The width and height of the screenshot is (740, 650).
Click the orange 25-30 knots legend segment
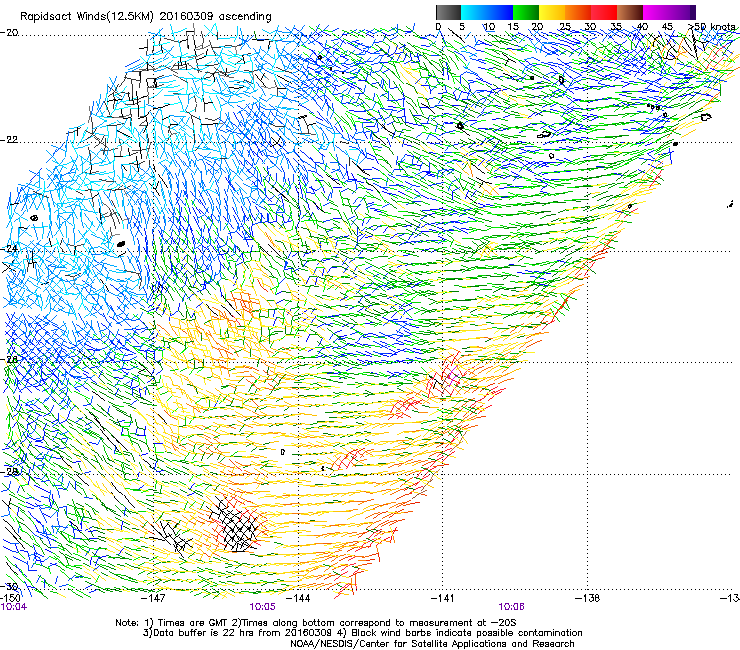click(578, 12)
